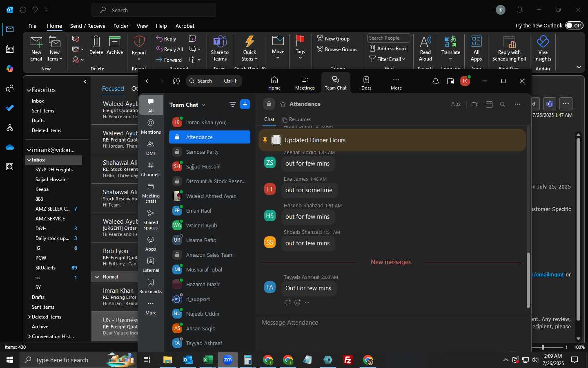Collapse imrank account folder tree
Screen dimensions: 588x368
coord(29,150)
